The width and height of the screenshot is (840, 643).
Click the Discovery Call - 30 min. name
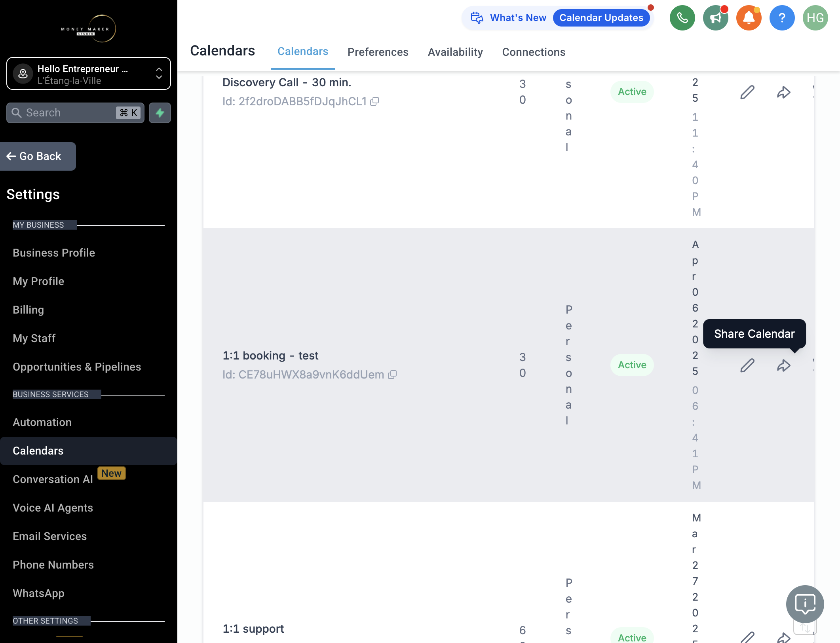pyautogui.click(x=287, y=82)
